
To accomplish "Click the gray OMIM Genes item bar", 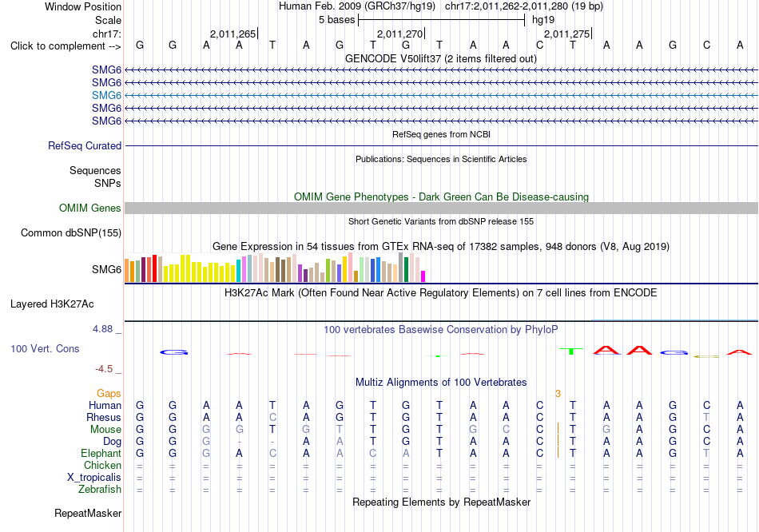I will click(441, 208).
